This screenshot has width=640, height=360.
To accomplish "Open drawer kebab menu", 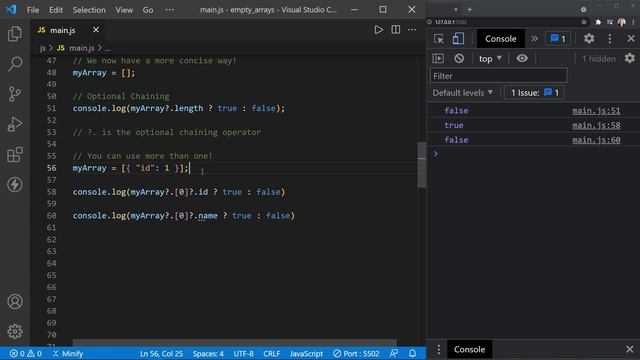I will click(x=438, y=349).
